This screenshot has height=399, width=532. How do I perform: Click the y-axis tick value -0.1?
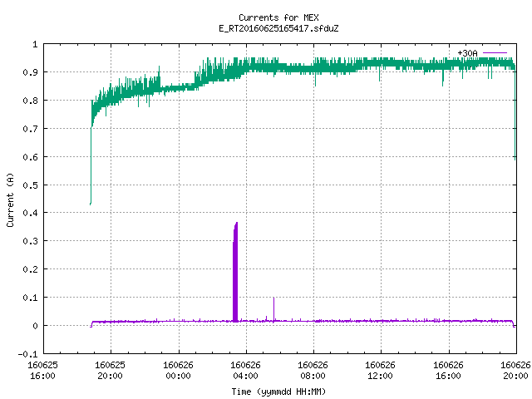27,354
